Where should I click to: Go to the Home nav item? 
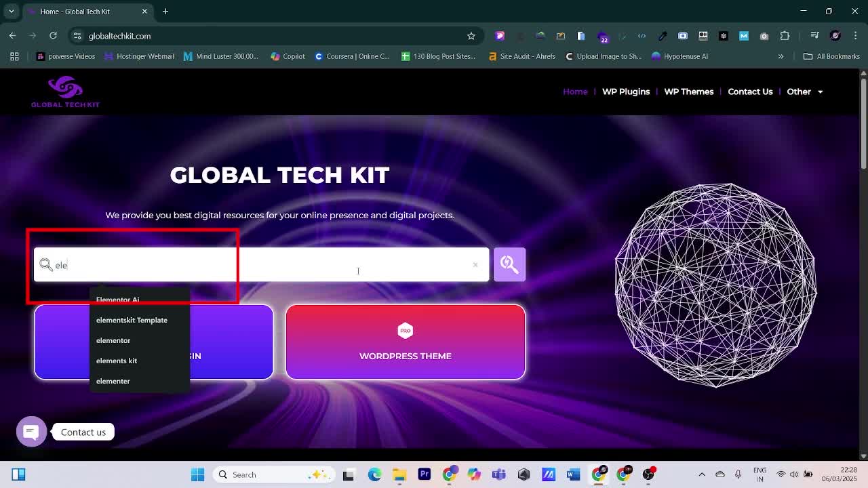click(x=575, y=91)
